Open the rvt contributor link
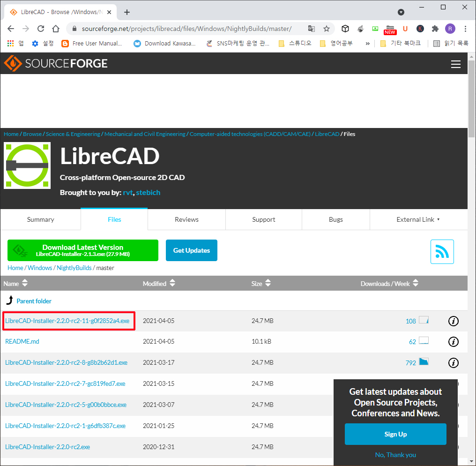The height and width of the screenshot is (466, 476). pyautogui.click(x=127, y=193)
